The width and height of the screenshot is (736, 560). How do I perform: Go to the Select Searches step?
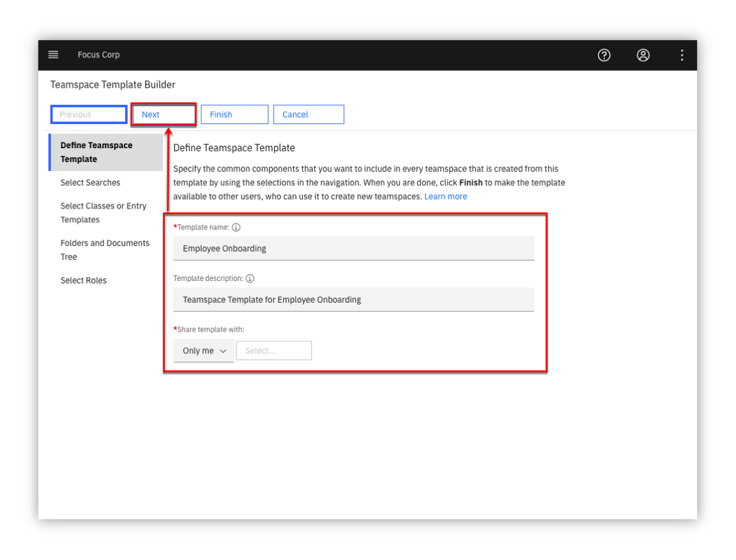click(90, 183)
